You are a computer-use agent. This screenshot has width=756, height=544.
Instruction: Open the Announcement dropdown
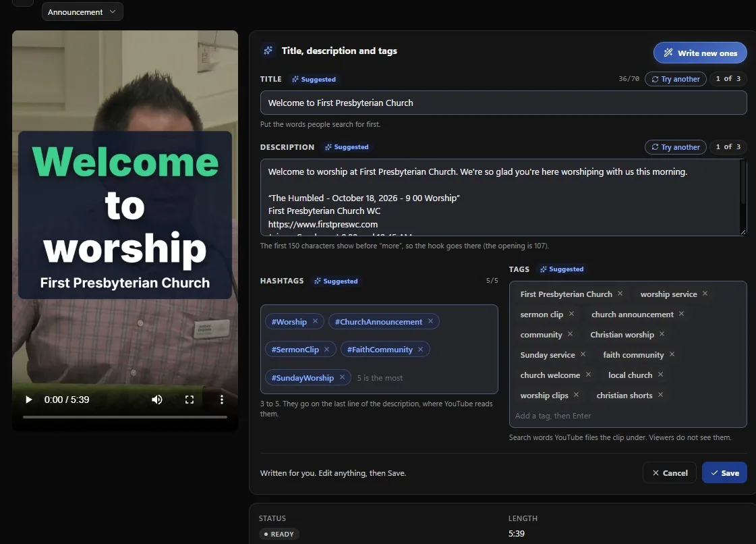point(82,11)
